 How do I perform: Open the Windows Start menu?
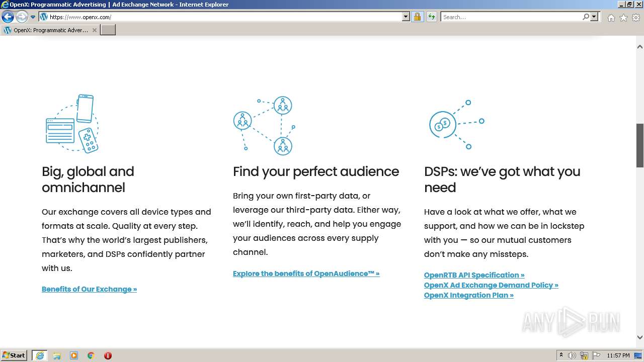coord(14,355)
